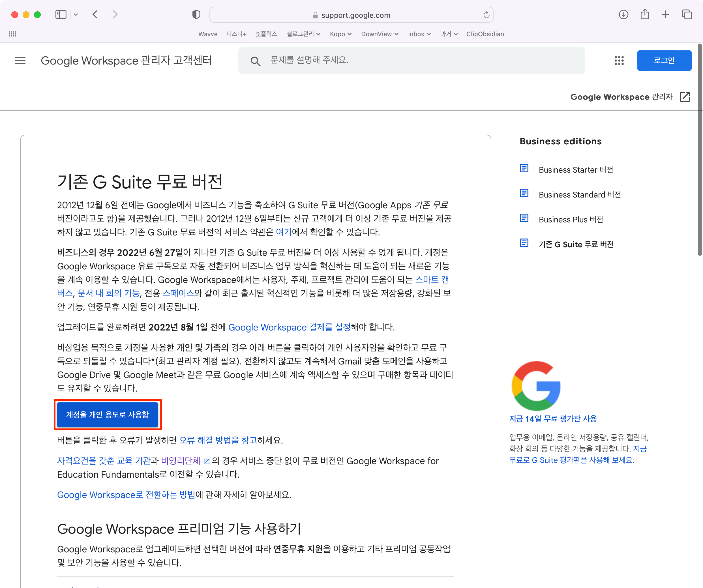Show Safari tab overview icon
This screenshot has height=588, width=703.
coord(687,15)
